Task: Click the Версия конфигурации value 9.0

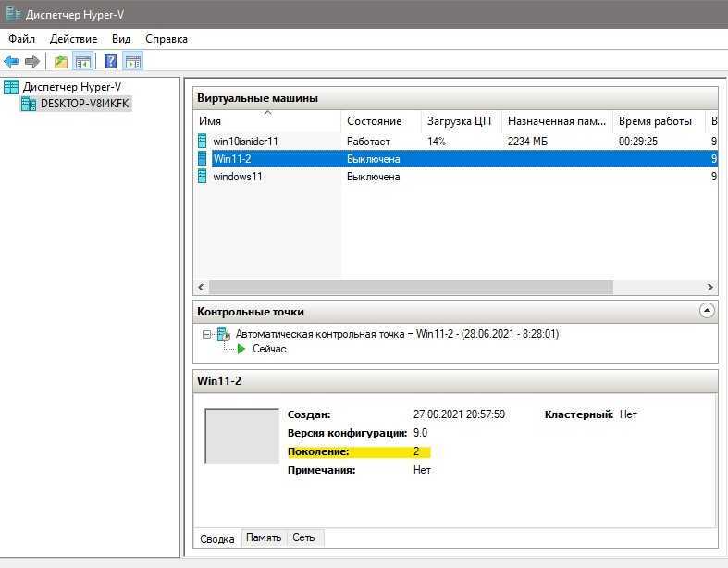Action: click(x=420, y=433)
